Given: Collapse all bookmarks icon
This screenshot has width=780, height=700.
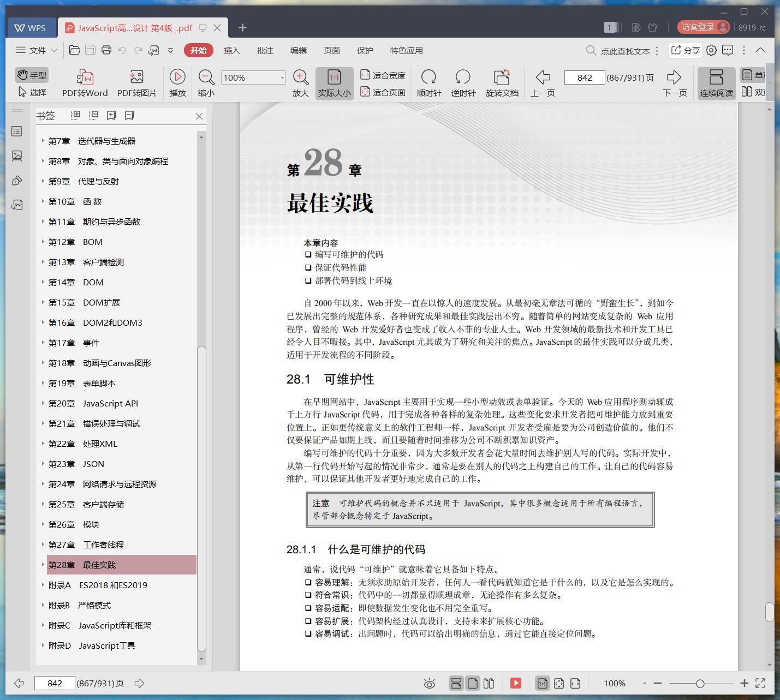Looking at the screenshot, I should 94,115.
